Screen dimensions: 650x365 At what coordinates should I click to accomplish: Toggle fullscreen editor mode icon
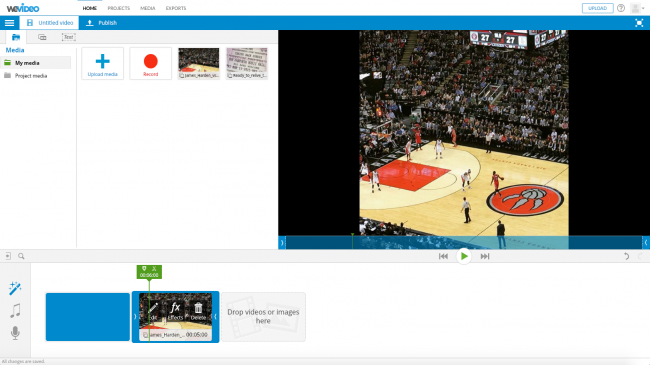coord(639,23)
